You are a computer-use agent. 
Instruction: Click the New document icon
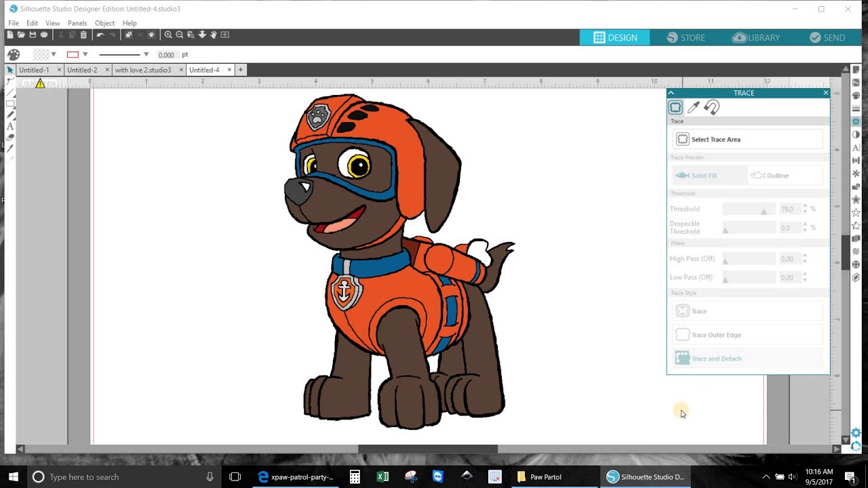tap(10, 35)
